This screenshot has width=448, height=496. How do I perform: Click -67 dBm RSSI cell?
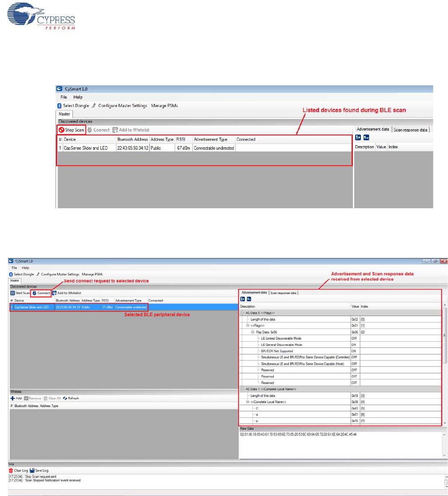183,148
